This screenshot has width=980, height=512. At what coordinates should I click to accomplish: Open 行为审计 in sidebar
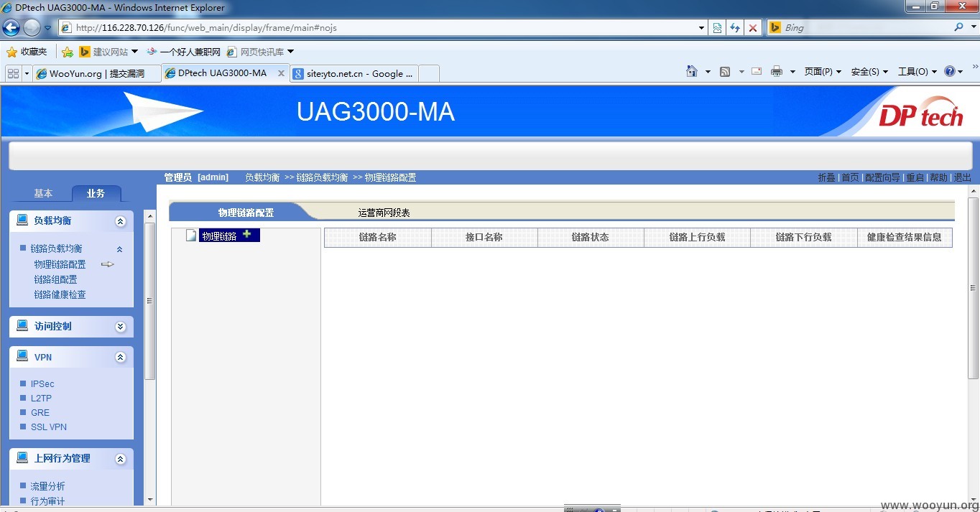click(47, 501)
